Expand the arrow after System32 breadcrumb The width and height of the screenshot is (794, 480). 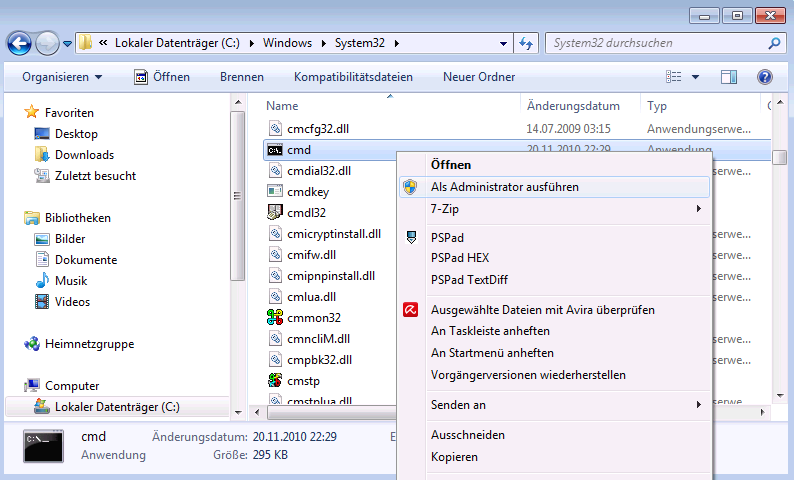tap(396, 44)
